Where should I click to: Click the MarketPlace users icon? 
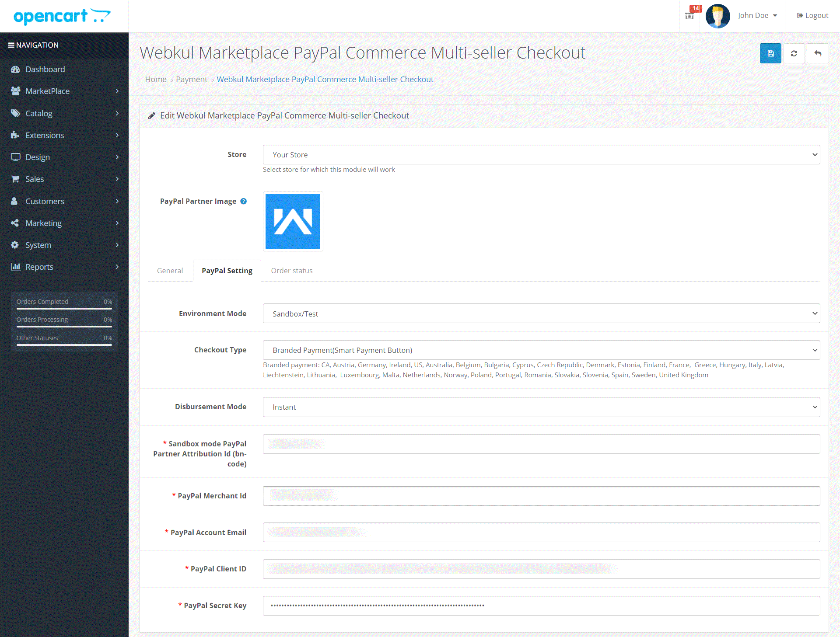point(15,91)
